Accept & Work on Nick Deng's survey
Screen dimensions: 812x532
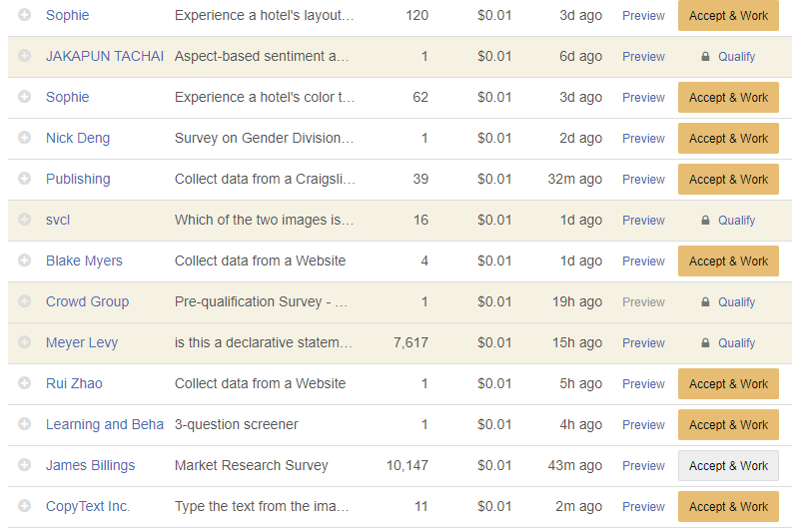(728, 138)
